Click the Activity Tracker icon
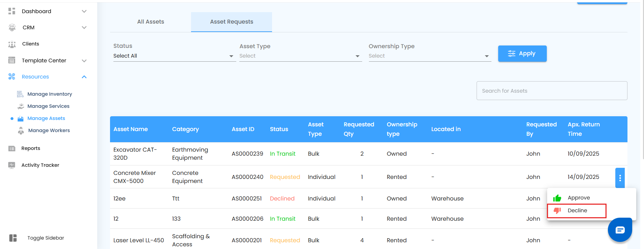The height and width of the screenshot is (249, 644). (12, 165)
